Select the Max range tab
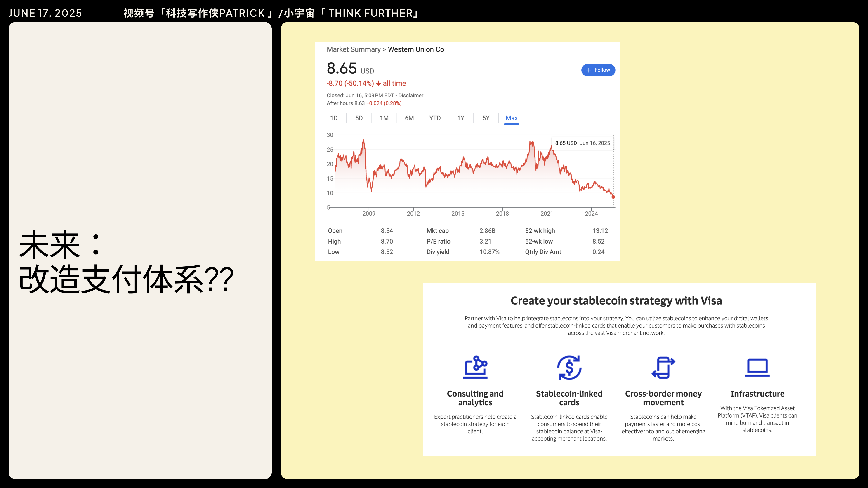Viewport: 868px width, 488px height. coord(512,118)
